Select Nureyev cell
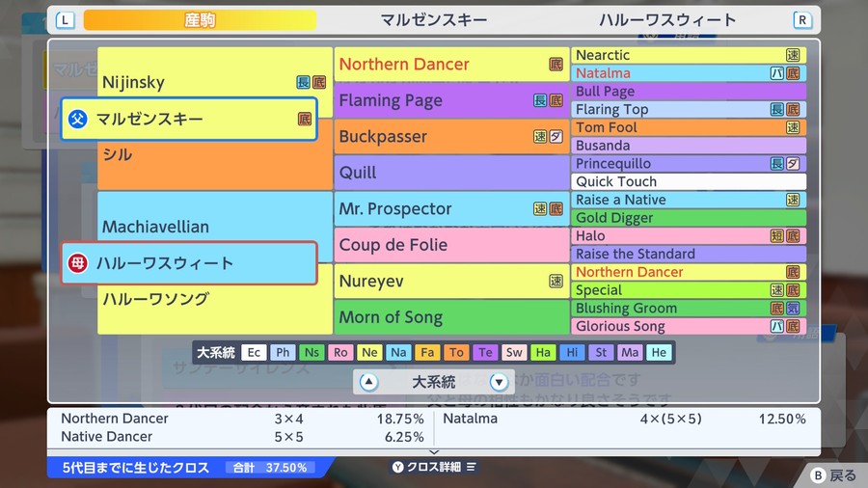Viewport: 868px width, 488px height. click(451, 281)
